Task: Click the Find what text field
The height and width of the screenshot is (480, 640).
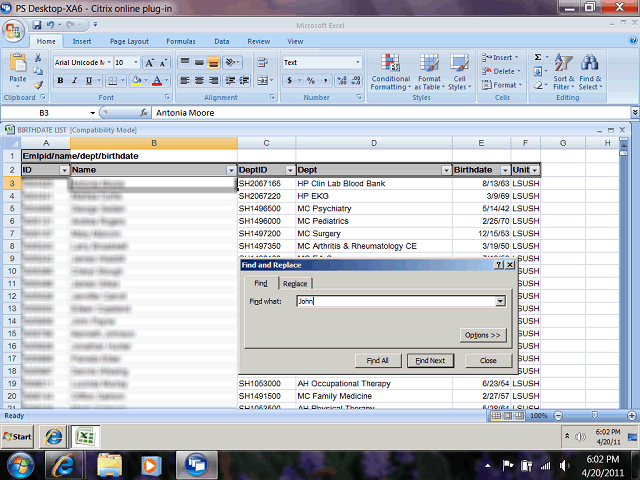Action: (x=395, y=301)
